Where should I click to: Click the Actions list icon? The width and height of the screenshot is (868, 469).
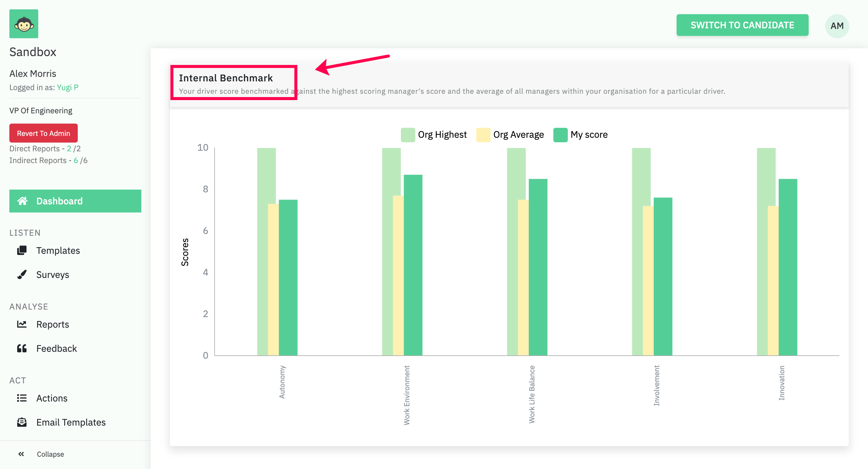tap(22, 398)
